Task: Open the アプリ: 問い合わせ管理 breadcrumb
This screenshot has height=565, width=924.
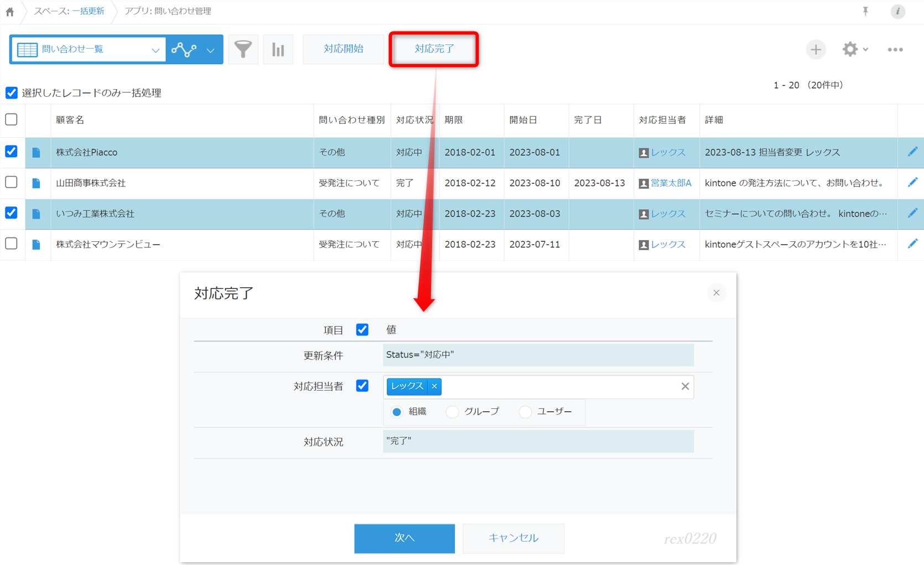Action: coord(168,11)
